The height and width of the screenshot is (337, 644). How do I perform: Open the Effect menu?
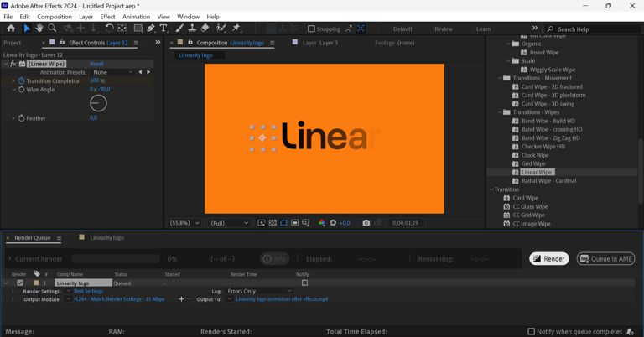click(x=107, y=17)
